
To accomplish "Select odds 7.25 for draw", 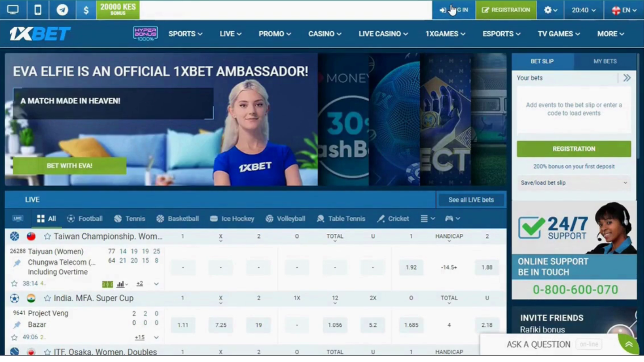I will 220,325.
